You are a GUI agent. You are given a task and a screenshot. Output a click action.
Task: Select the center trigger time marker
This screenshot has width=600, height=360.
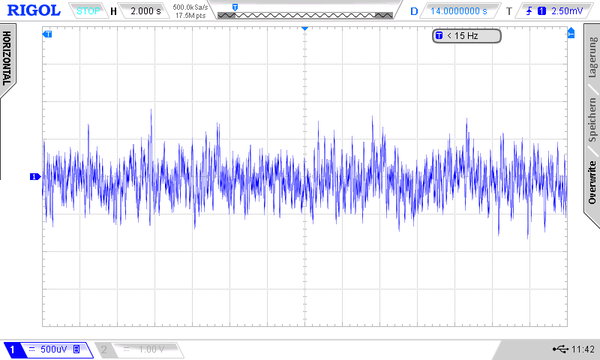coord(305,28)
